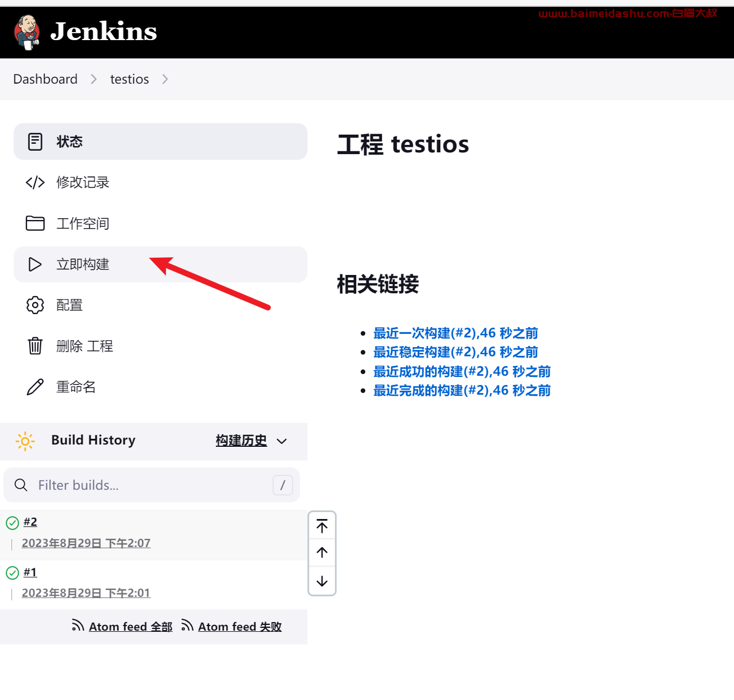The width and height of the screenshot is (734, 700).
Task: Jump to top of build history
Action: pyautogui.click(x=322, y=526)
